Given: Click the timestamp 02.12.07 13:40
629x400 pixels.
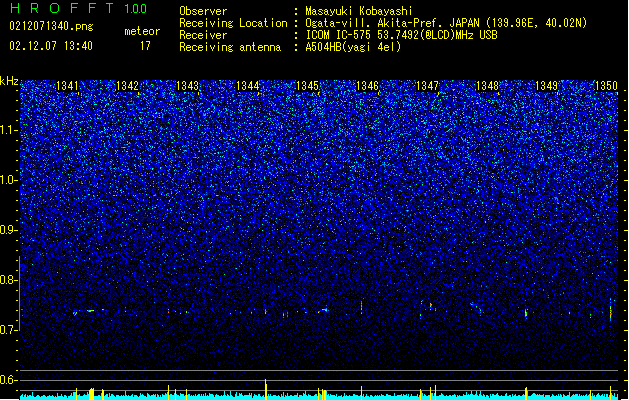Looking at the screenshot, I should point(51,46).
